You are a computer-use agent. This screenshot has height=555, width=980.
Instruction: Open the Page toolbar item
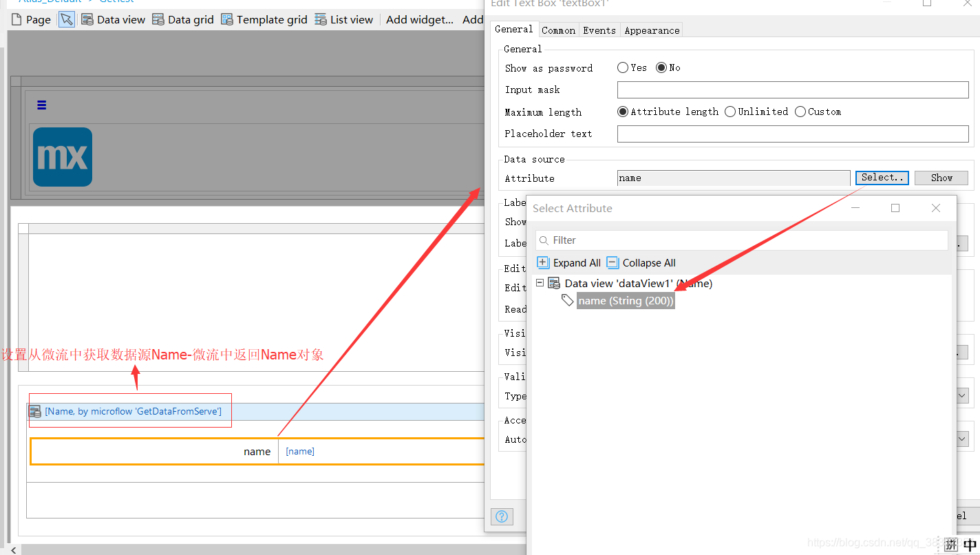[31, 19]
